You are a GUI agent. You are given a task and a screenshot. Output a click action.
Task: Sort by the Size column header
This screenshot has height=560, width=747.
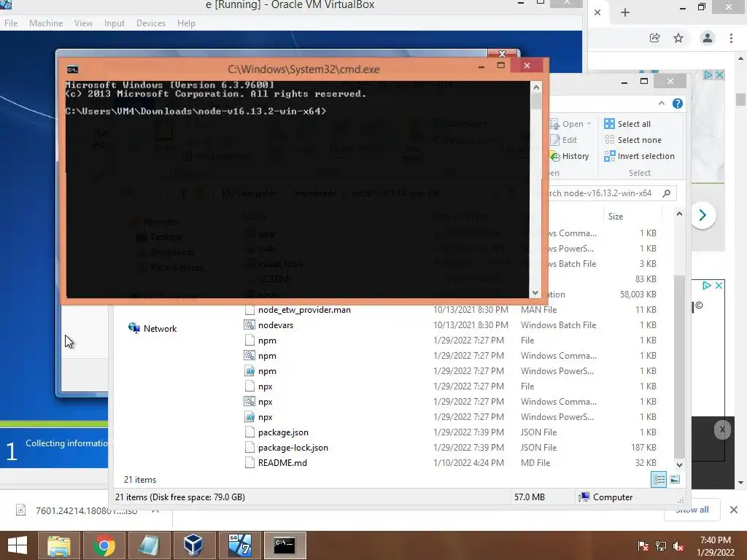click(x=616, y=216)
